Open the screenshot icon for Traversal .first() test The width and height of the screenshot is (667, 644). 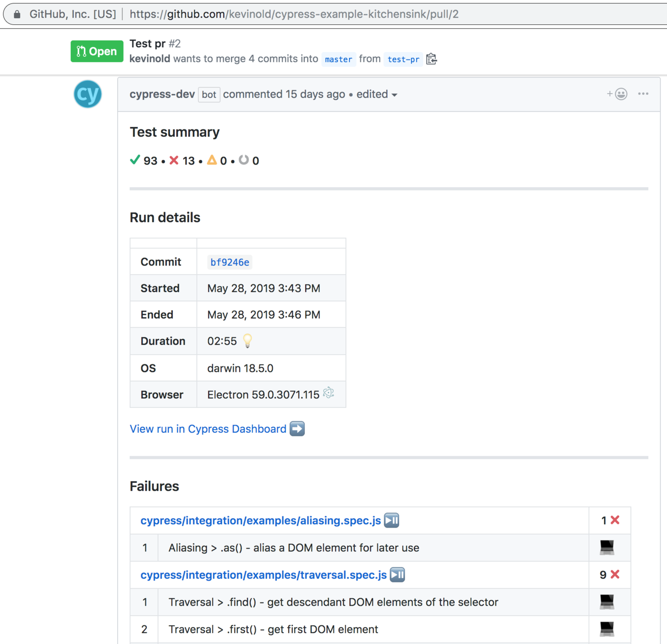[607, 629]
